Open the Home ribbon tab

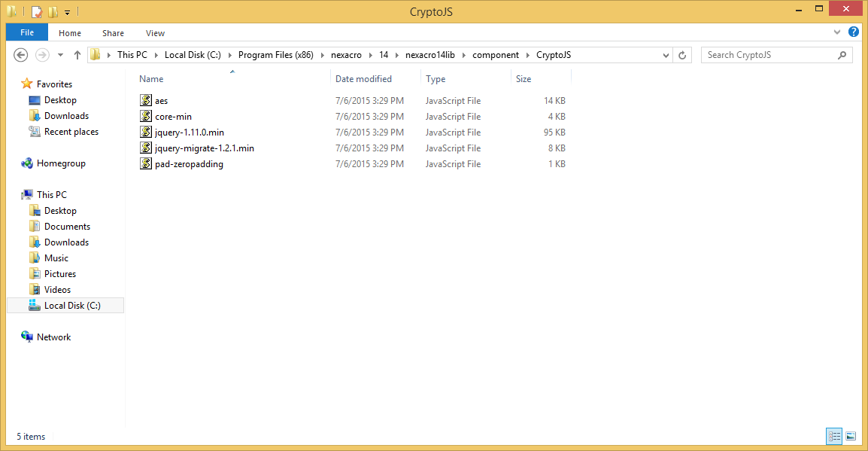click(x=70, y=32)
